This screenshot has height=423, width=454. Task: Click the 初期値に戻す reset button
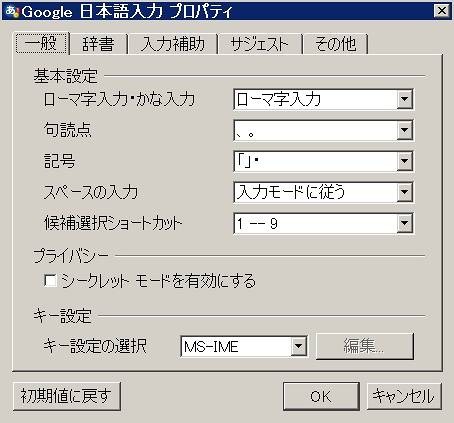click(66, 396)
